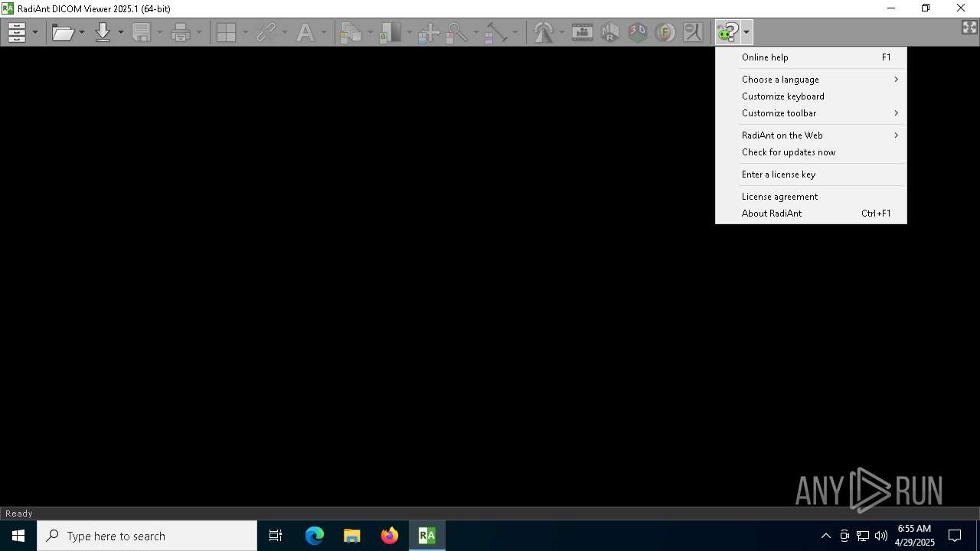Viewport: 980px width, 551px height.
Task: Select Customize keyboard menu item
Action: pos(811,96)
